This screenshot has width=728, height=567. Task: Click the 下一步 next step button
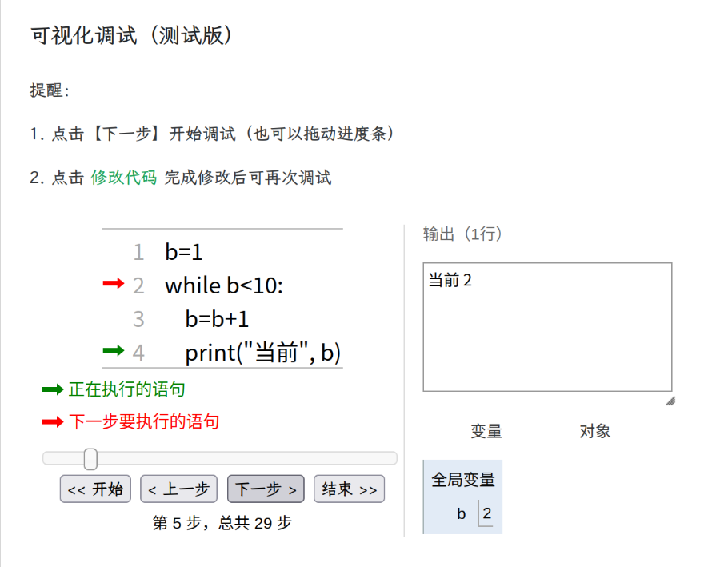point(266,489)
